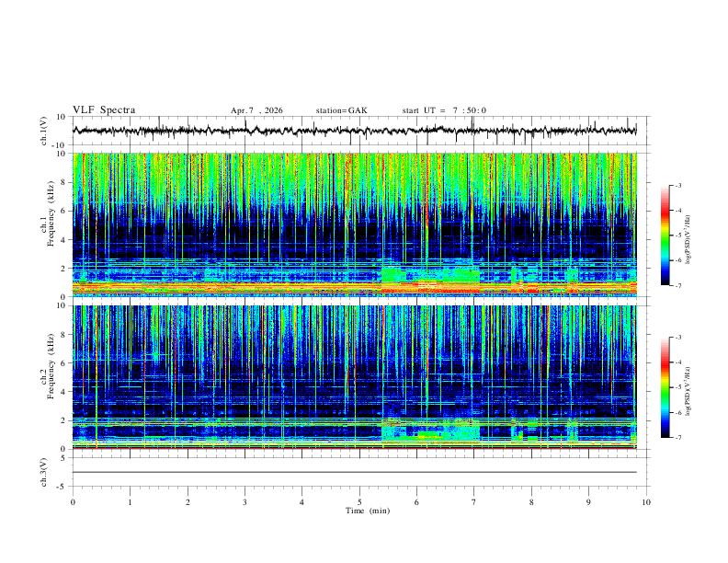Click the ch.2 spectrogram panel

point(355,377)
